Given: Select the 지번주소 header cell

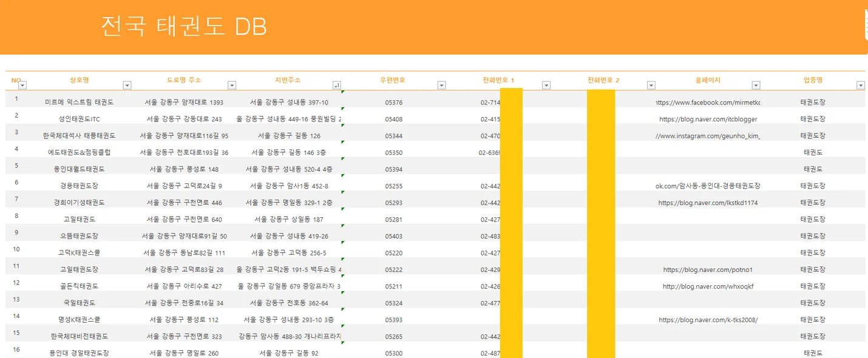Looking at the screenshot, I should [288, 80].
